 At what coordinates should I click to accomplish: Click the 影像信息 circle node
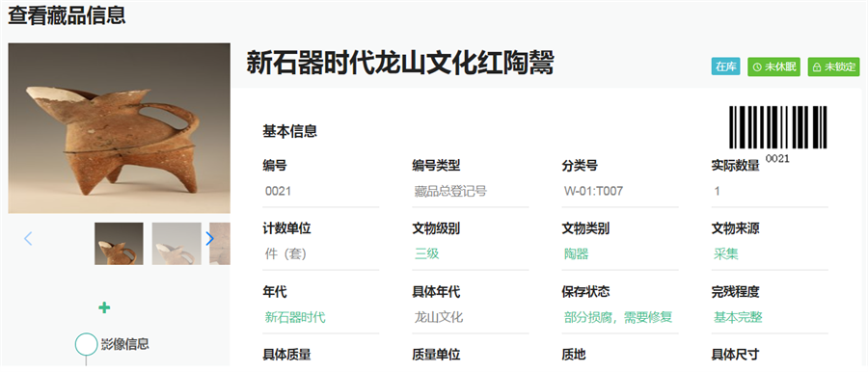pyautogui.click(x=87, y=344)
